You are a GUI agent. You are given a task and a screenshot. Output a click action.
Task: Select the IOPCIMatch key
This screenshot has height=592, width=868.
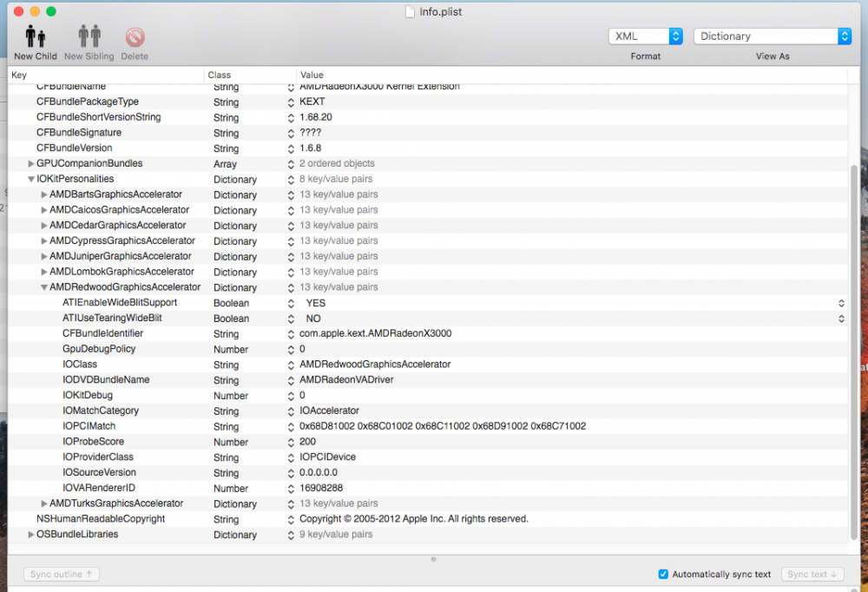89,426
